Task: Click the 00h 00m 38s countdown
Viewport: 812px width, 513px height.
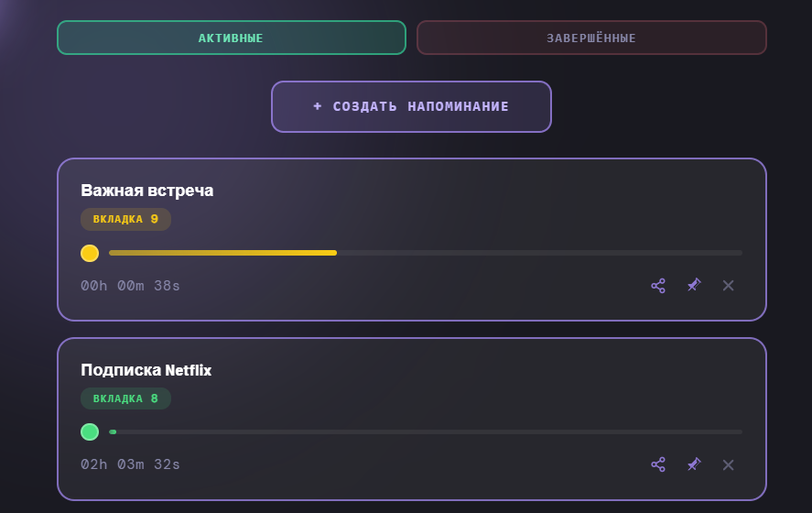Action: click(131, 286)
